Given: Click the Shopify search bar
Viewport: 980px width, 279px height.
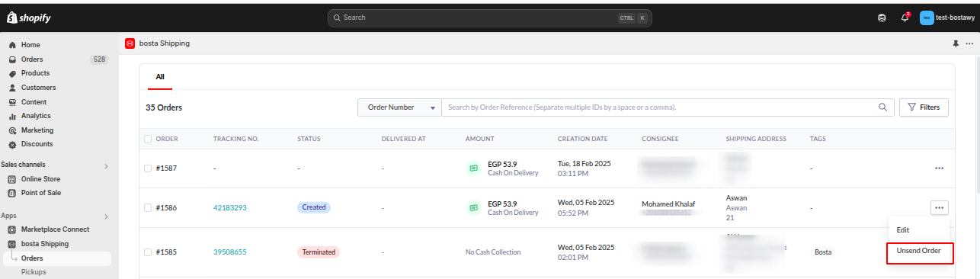Looking at the screenshot, I should pos(489,18).
